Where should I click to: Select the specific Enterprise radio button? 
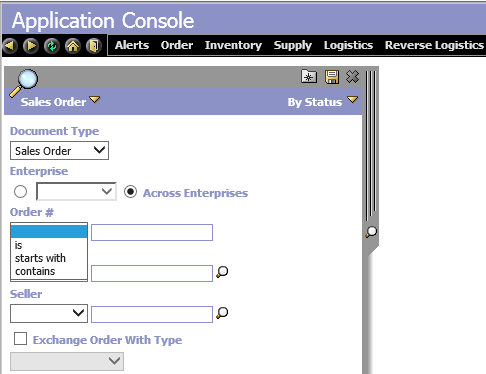pos(20,192)
